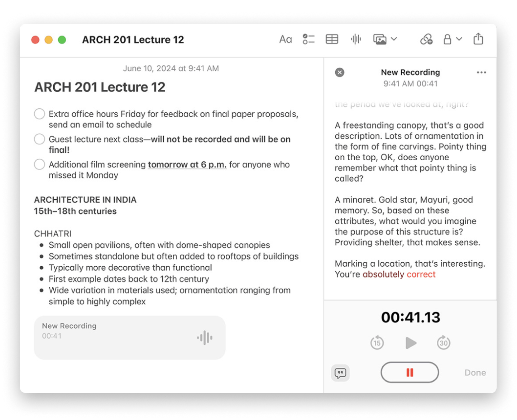Image resolution: width=517 pixels, height=420 pixels.
Task: Click the 'June 10, 2024 at 9:41 AM' date
Action: click(x=171, y=68)
